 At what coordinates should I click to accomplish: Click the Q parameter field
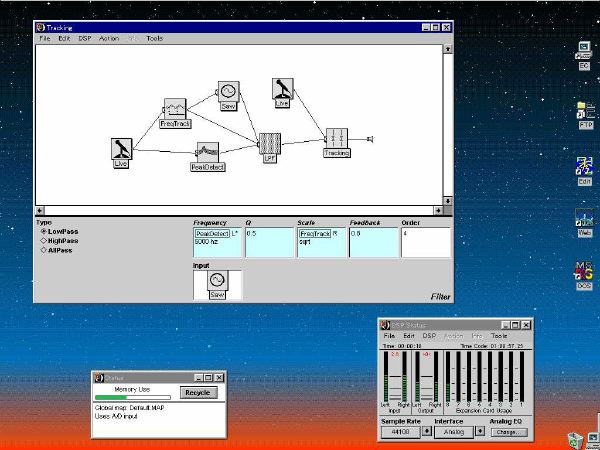(269, 243)
